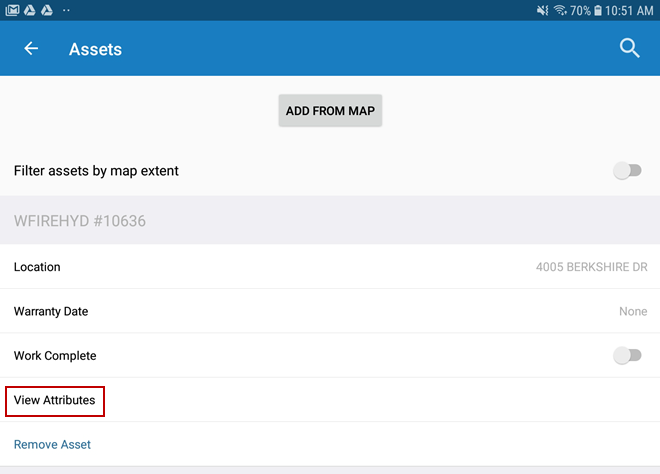The width and height of the screenshot is (660, 474).
Task: Open View Attributes
Action: click(55, 400)
